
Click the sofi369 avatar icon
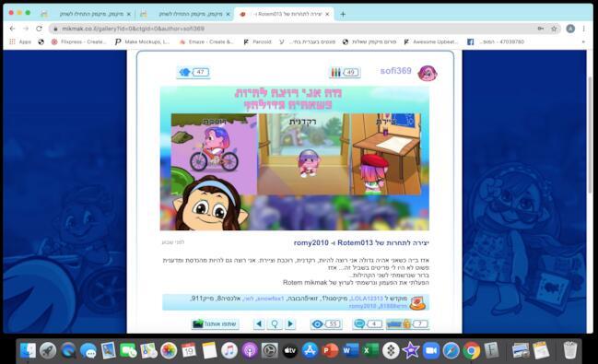coord(428,73)
